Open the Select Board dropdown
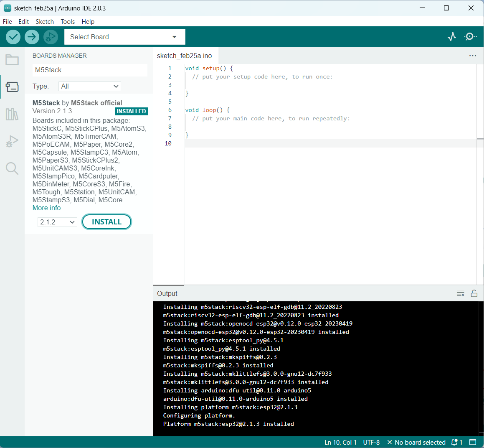484x448 pixels. tap(124, 37)
